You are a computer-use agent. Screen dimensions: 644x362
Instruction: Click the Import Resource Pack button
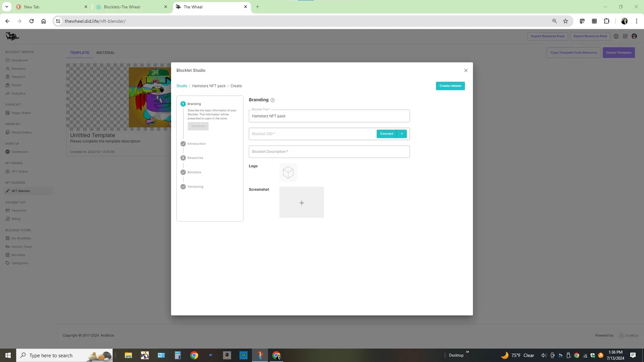(x=547, y=36)
